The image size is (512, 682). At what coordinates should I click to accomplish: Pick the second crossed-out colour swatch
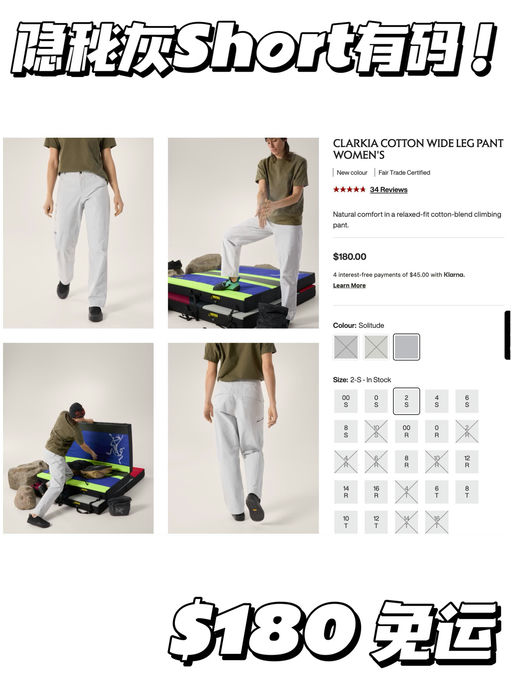[x=376, y=347]
